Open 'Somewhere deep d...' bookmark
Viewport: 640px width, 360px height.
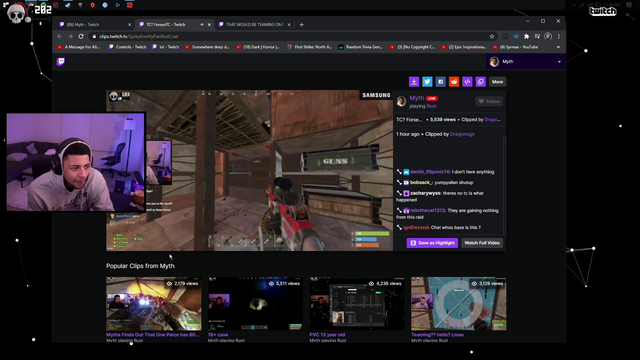point(207,47)
